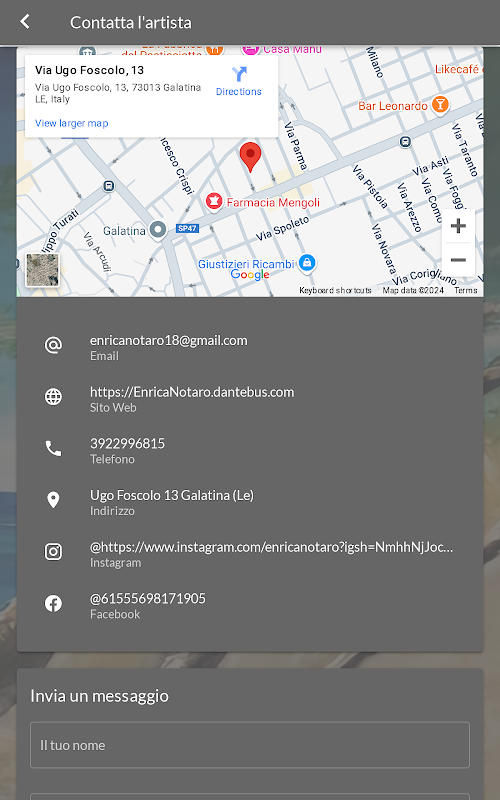This screenshot has height=800, width=500.
Task: Click the Galatina station marker
Action: (158, 230)
